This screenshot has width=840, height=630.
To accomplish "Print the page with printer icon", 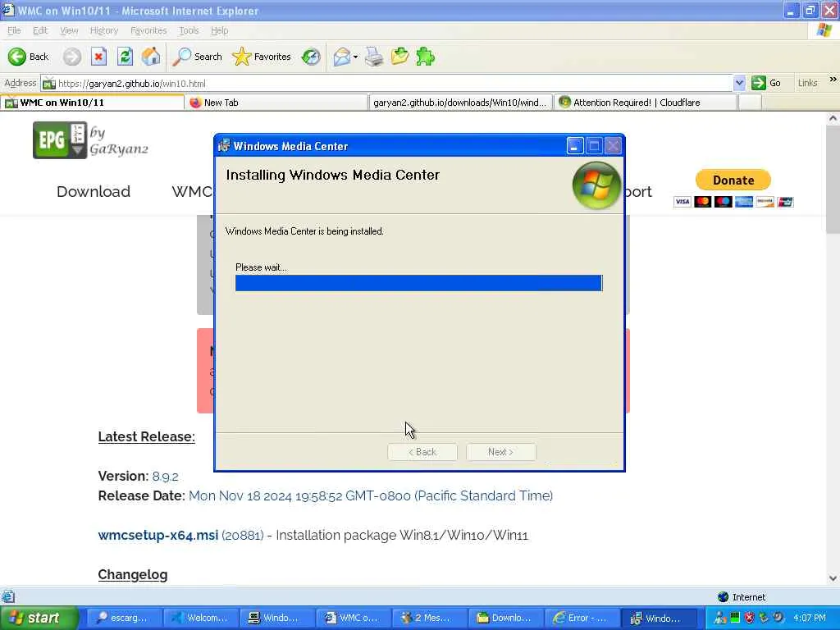I will point(374,57).
